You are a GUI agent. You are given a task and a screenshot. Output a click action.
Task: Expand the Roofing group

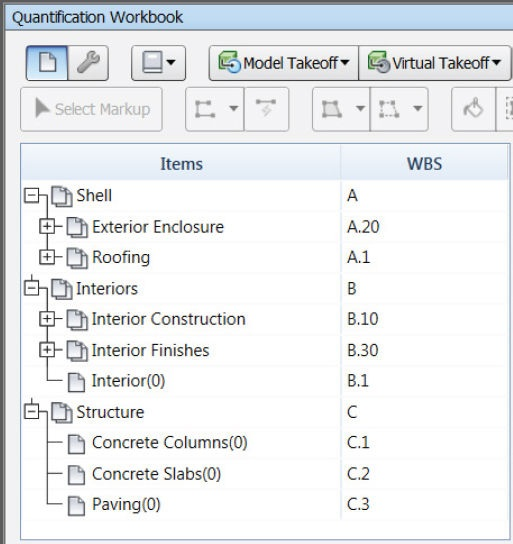[x=47, y=257]
